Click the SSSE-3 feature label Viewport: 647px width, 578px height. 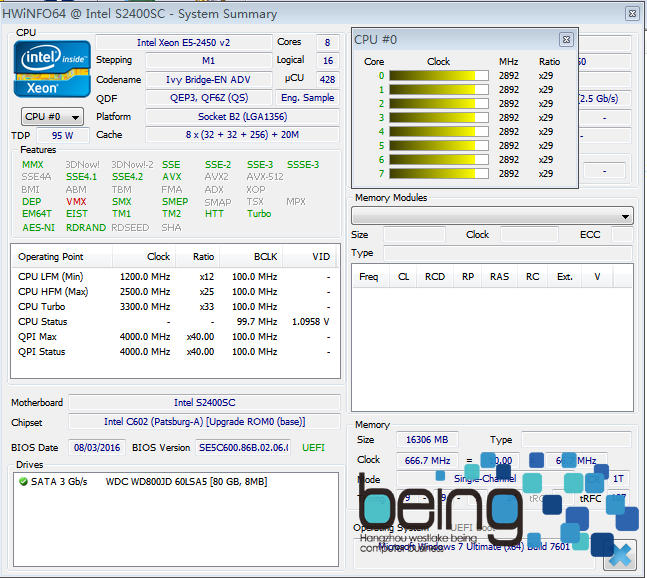click(303, 165)
